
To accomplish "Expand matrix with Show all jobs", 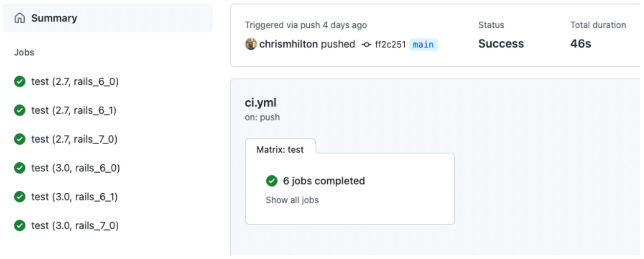I will pos(292,200).
